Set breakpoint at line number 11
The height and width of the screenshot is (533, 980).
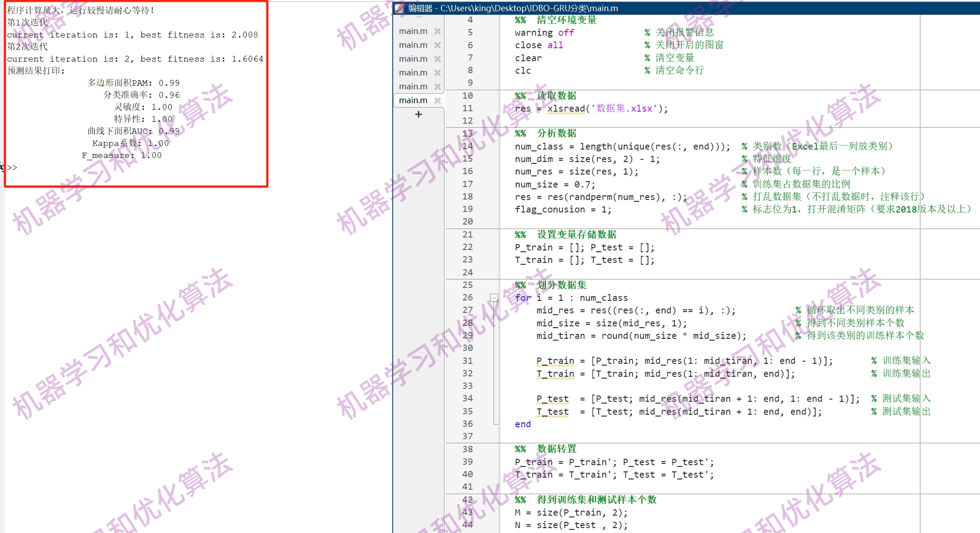(467, 108)
